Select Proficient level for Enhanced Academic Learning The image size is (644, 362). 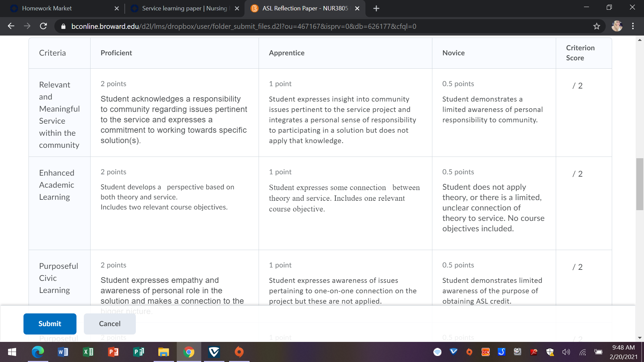tap(174, 203)
